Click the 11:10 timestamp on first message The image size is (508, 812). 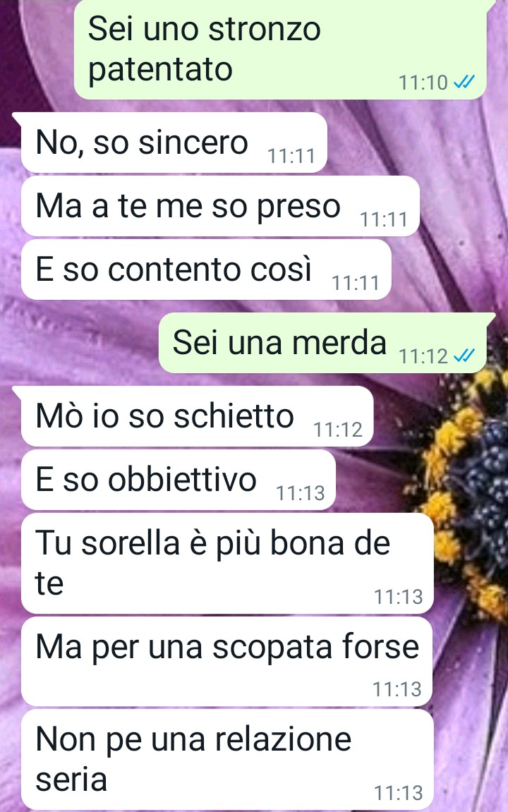423,83
